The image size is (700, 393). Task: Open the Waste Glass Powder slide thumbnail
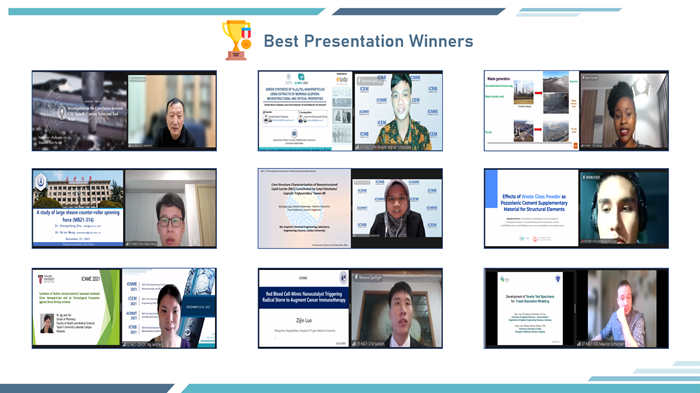click(532, 208)
